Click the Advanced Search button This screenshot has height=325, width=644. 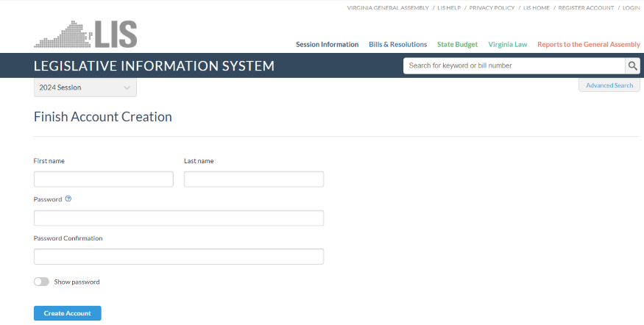[609, 85]
